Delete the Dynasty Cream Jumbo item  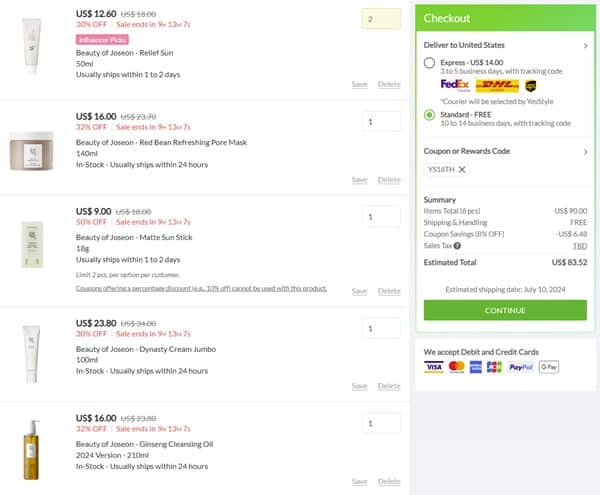pyautogui.click(x=389, y=386)
